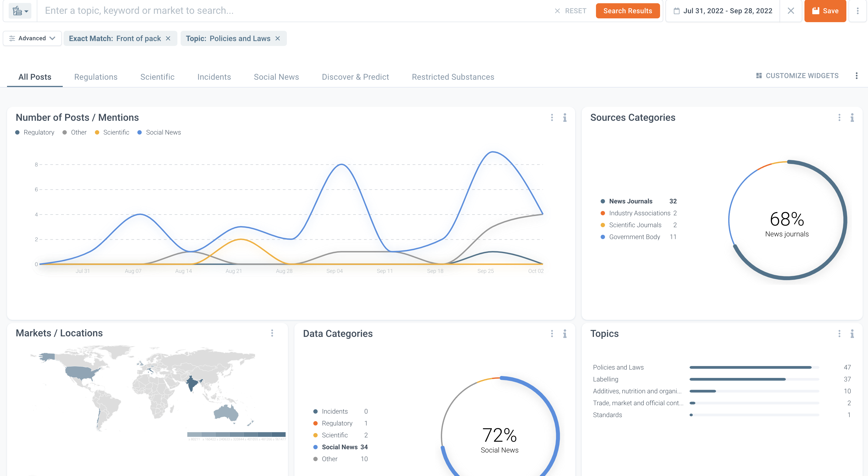
Task: Click the Policies and Laws topic bar
Action: tap(754, 367)
